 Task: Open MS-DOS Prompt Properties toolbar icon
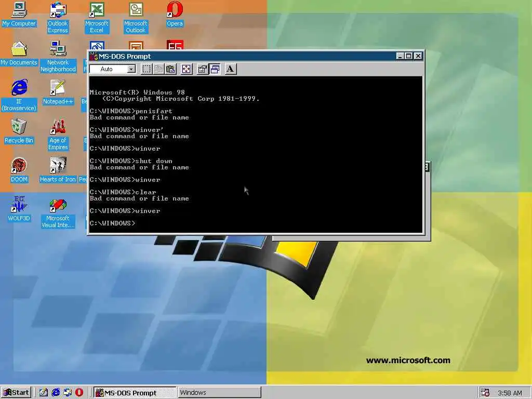[x=203, y=69]
